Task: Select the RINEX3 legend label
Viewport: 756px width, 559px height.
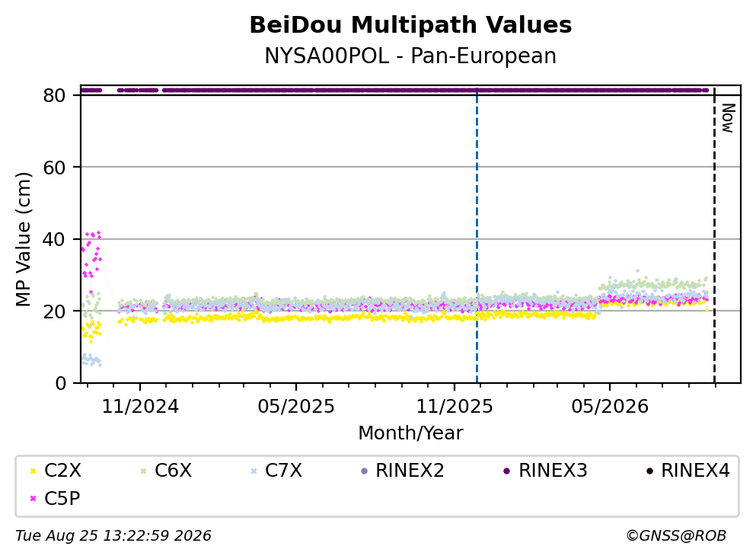Action: pyautogui.click(x=553, y=471)
